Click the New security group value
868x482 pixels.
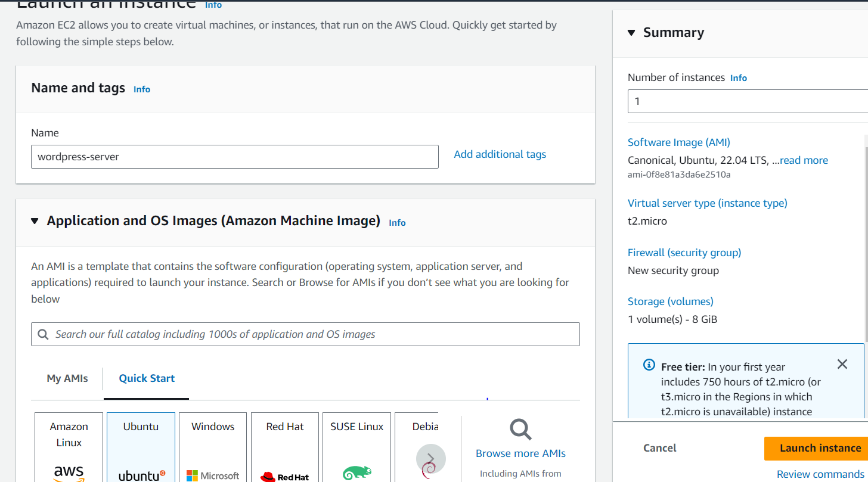[673, 270]
